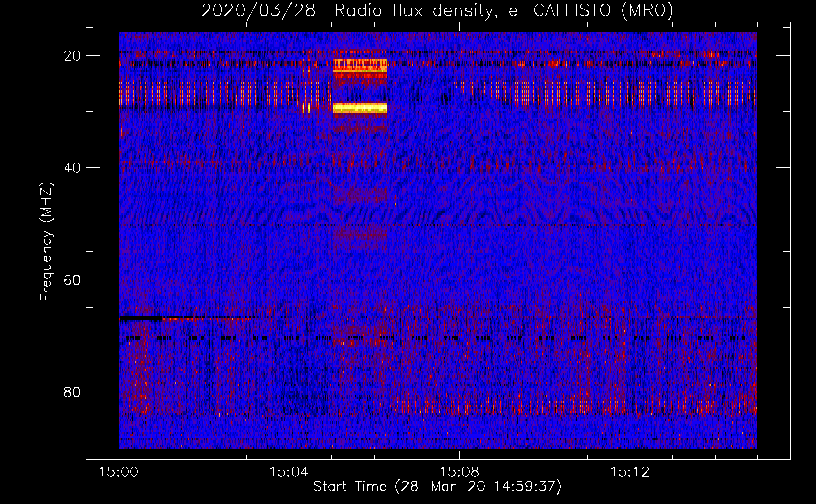816x504 pixels.
Task: Click the black horizontal streak near 67 MHz
Action: [x=141, y=318]
